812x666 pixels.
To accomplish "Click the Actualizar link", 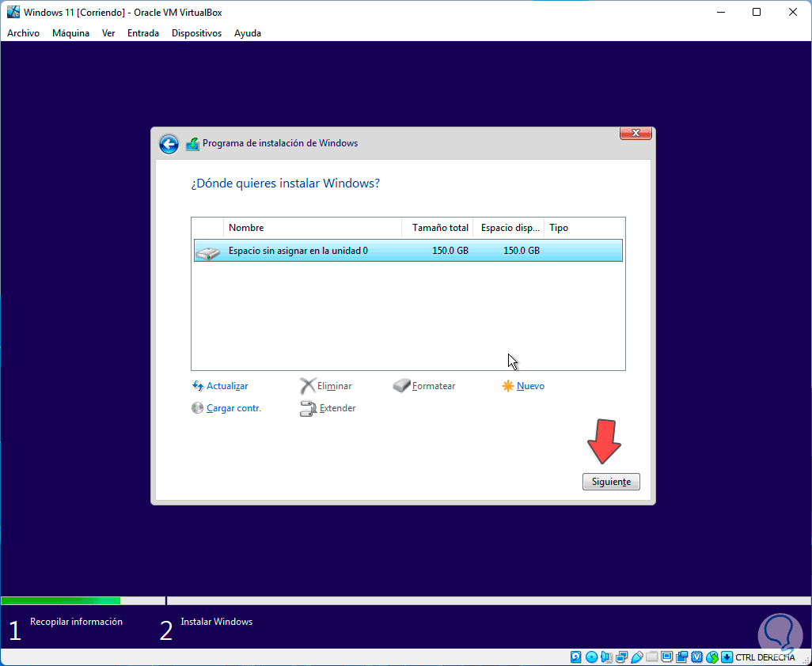I will coord(227,386).
